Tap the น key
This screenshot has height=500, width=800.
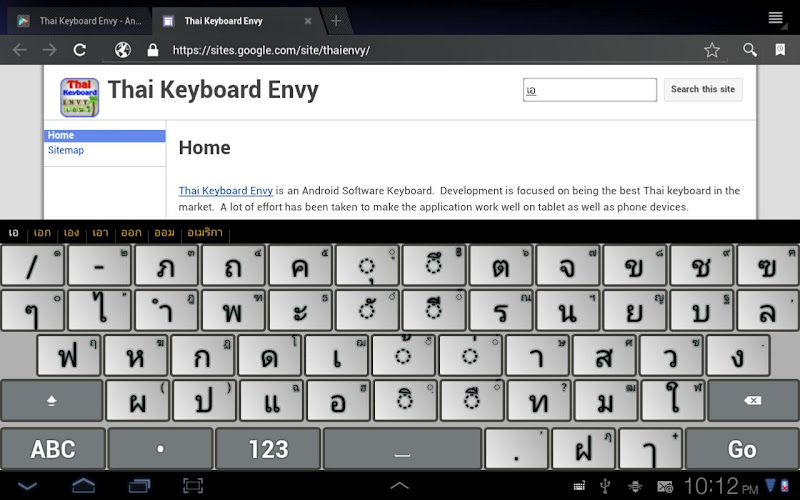tap(567, 310)
